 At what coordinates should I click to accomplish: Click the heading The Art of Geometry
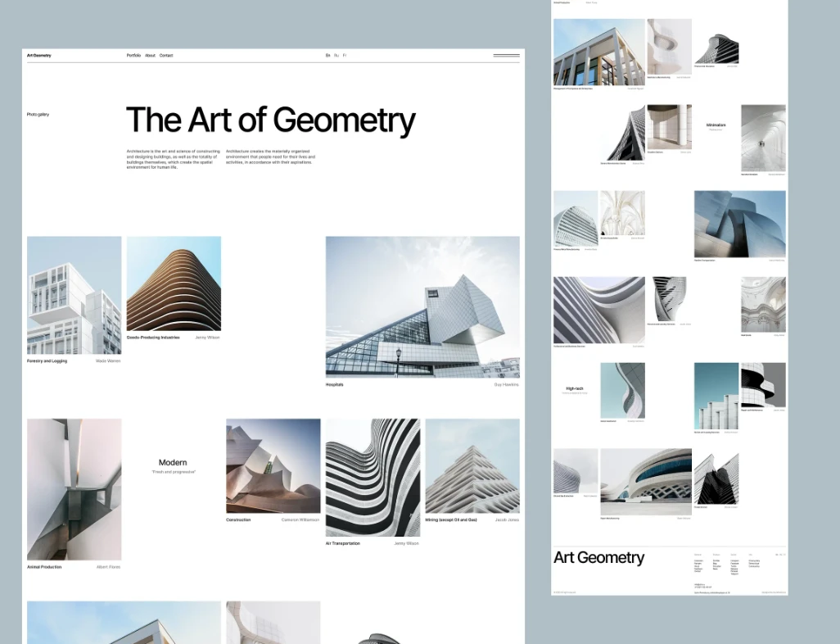tap(270, 120)
